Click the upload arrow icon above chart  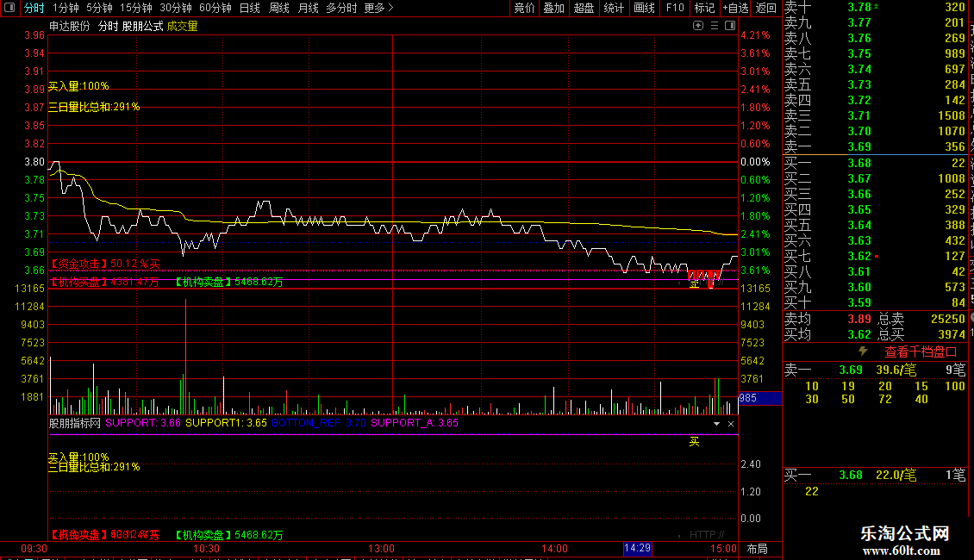698,26
